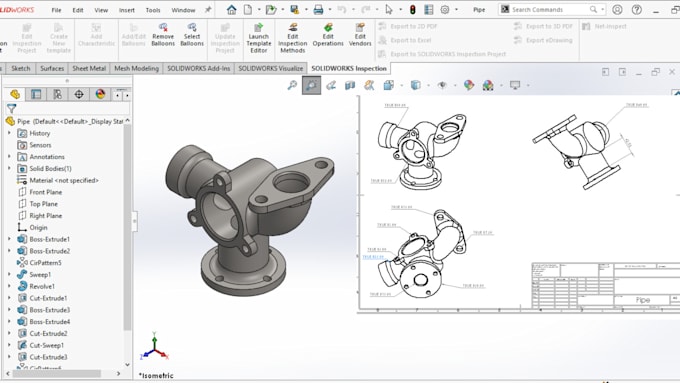
Task: Switch to the SOLIDWORKS Visualize tab
Action: [x=271, y=69]
